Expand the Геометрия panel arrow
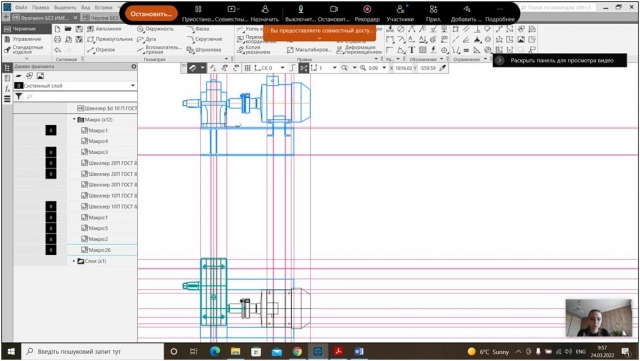Screen dimensions: 640x361 226,60
